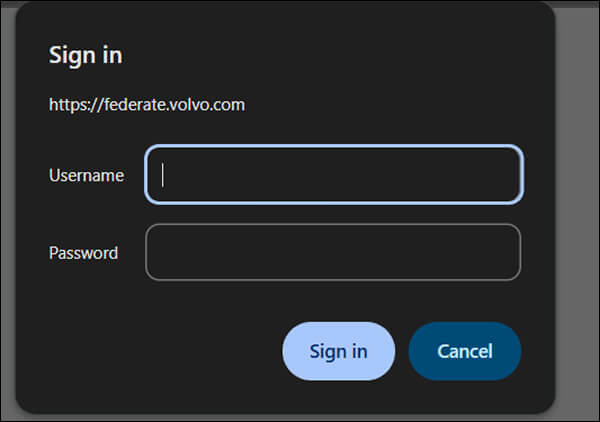Viewport: 600px width, 422px height.
Task: Click the Username input field
Action: tap(333, 175)
